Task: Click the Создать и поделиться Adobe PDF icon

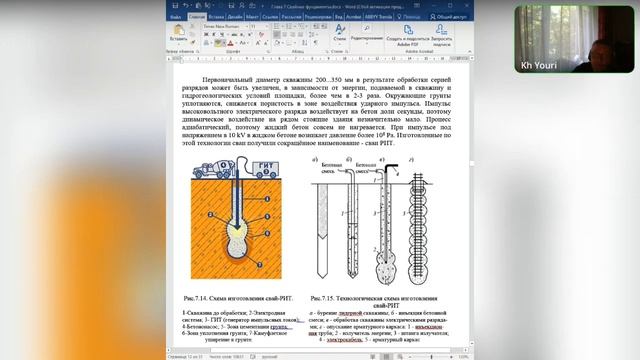Action: coord(409,30)
